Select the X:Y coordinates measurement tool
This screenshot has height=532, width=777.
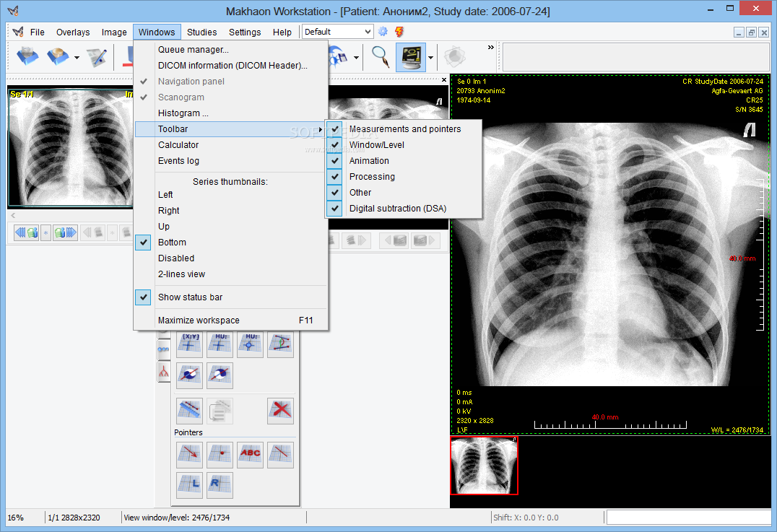coord(189,344)
